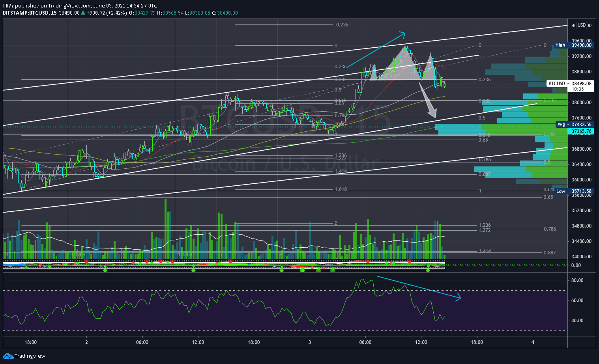
Task: Click the 10:35 bar countdown timer
Action: click(578, 89)
